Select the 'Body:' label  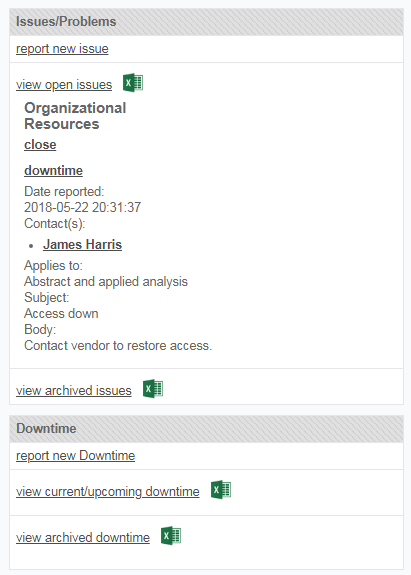(x=40, y=330)
